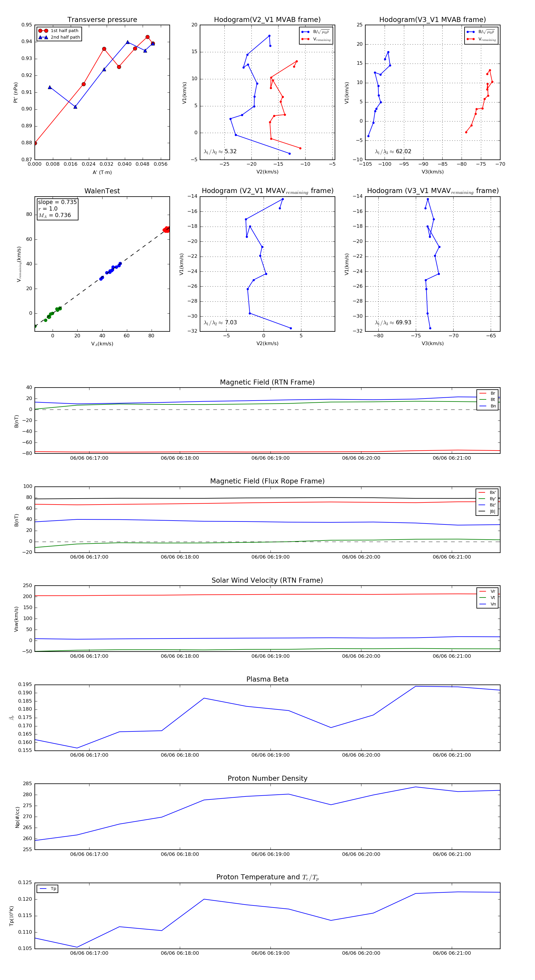Click the 'Hodogram (V2_V1 MVAV remaining frame)' title
This screenshot has width=535, height=980.
[x=267, y=191]
